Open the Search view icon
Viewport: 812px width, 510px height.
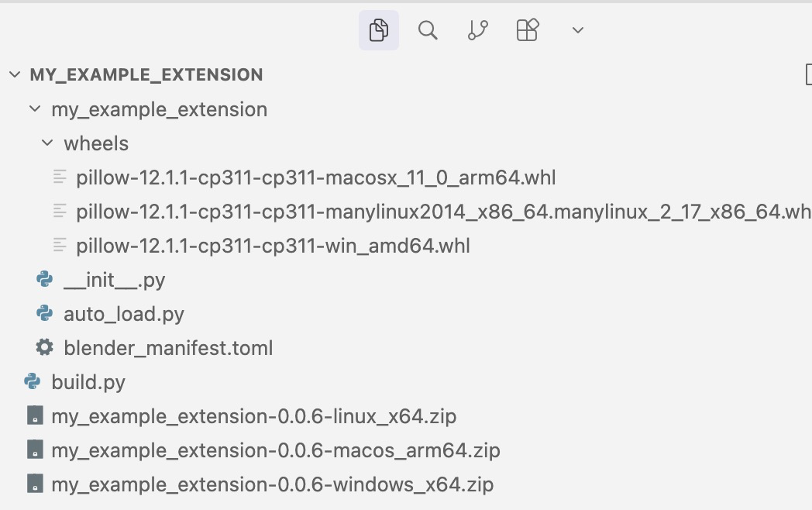coord(428,30)
